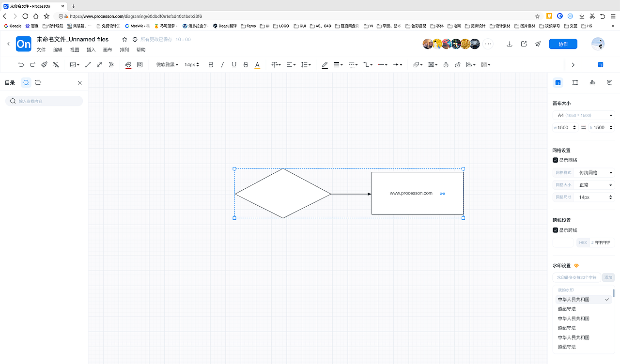This screenshot has height=364, width=620.
Task: Click the hyperlink icon inside rectangle shape
Action: [442, 194]
